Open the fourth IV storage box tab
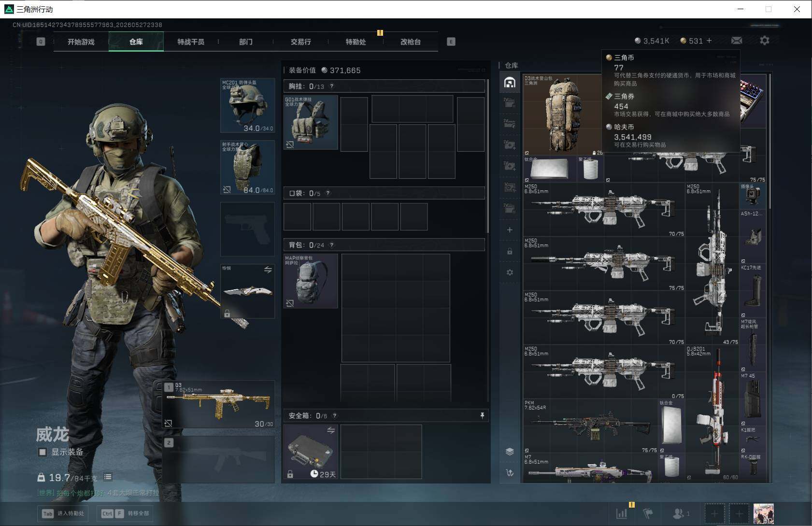Screen dimensions: 812x526 tap(510, 166)
